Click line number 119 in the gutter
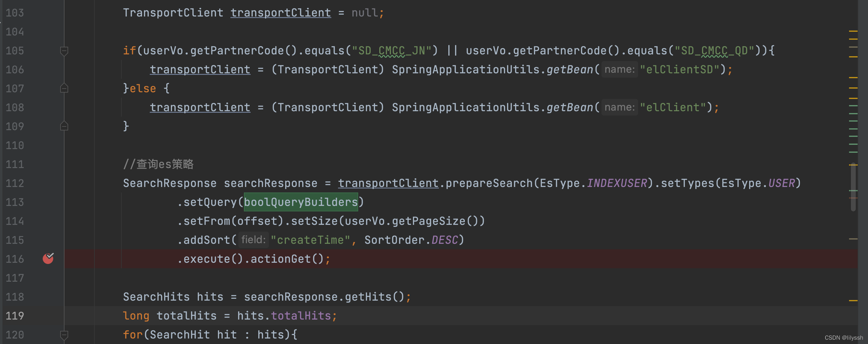The width and height of the screenshot is (868, 344). (15, 316)
